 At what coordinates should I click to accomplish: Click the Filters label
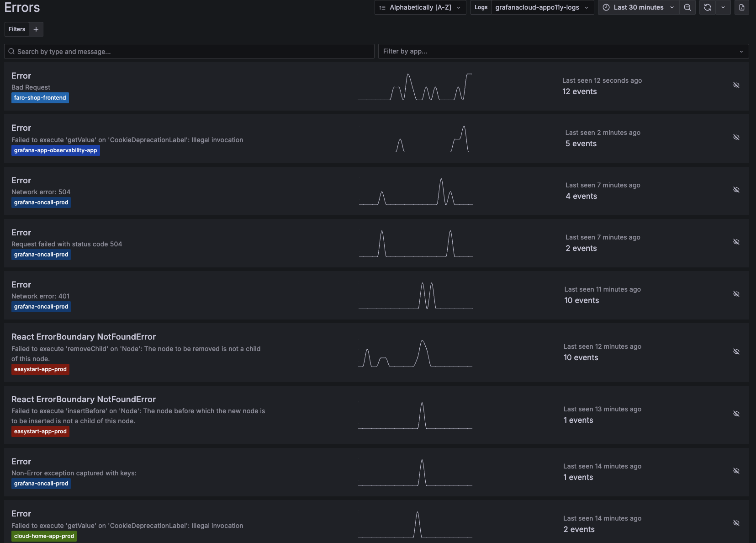(16, 29)
